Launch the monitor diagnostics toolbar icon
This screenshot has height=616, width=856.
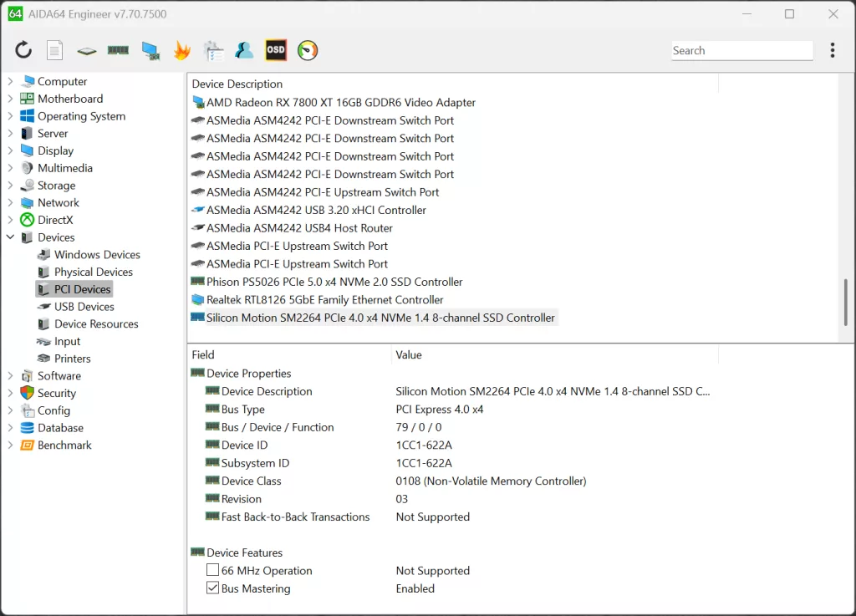click(x=150, y=51)
